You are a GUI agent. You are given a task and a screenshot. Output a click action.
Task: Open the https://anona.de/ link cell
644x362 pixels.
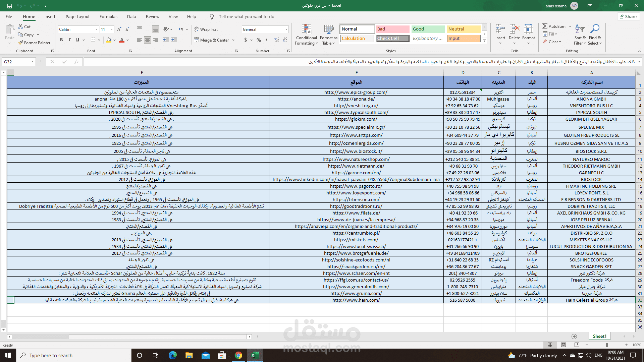pos(356,99)
